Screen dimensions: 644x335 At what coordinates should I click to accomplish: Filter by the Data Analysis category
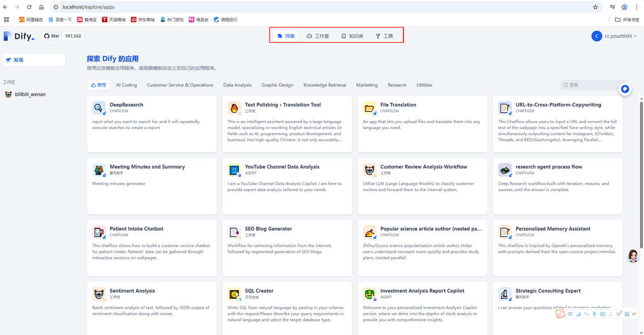coord(237,85)
